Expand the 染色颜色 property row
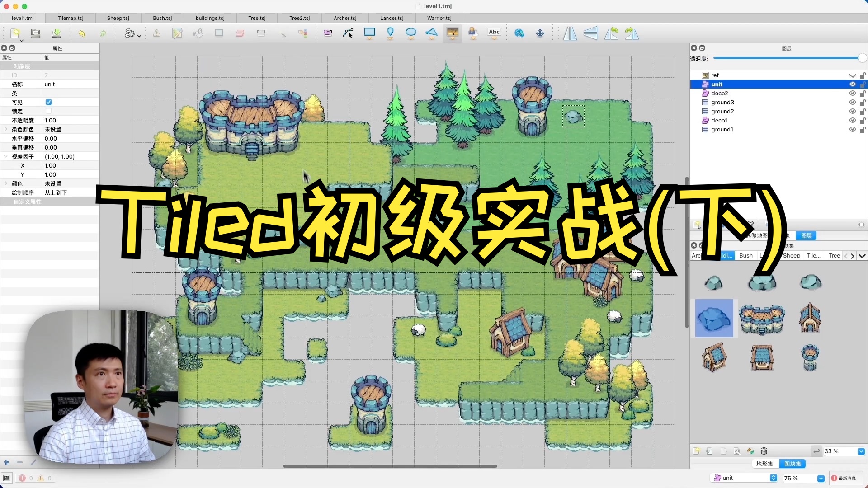This screenshot has width=868, height=488. click(6, 129)
